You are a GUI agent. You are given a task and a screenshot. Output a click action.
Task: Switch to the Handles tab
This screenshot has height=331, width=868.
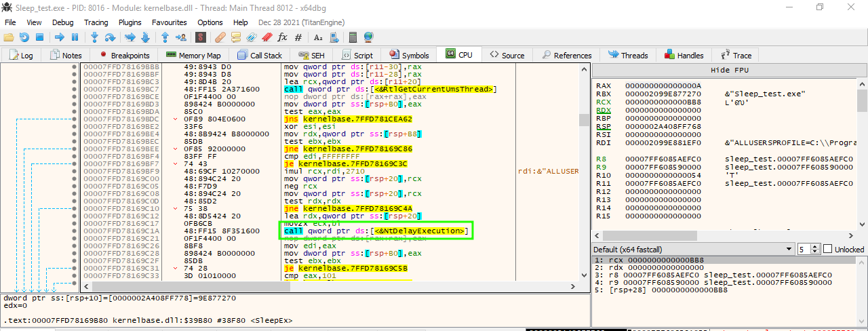click(684, 56)
